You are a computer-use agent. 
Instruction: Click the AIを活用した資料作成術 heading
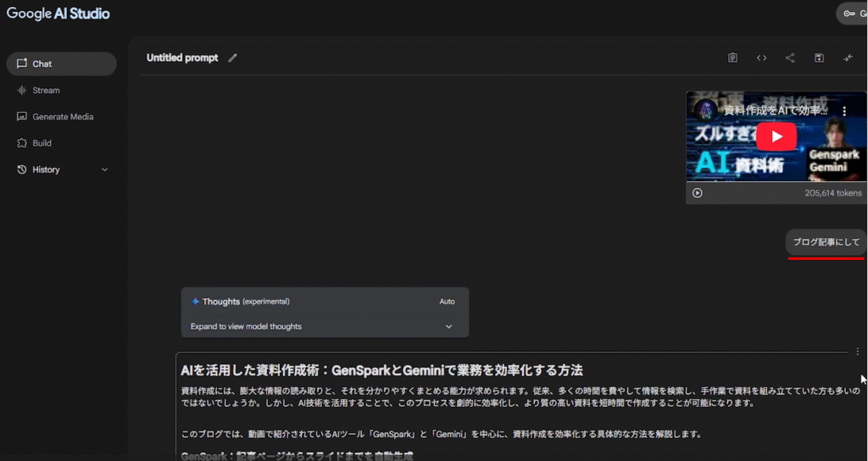381,370
